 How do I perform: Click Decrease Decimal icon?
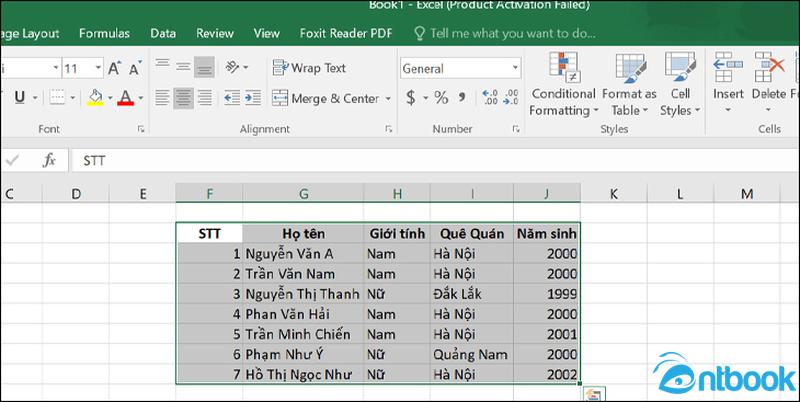(x=510, y=97)
